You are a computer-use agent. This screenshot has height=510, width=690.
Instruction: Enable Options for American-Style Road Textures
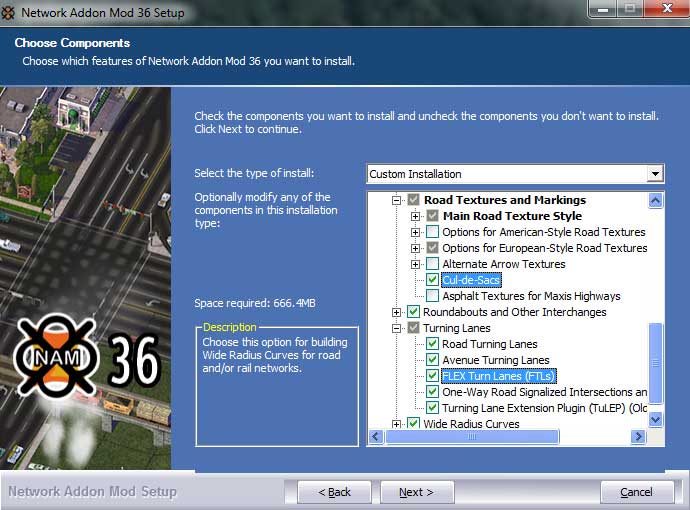click(x=433, y=231)
